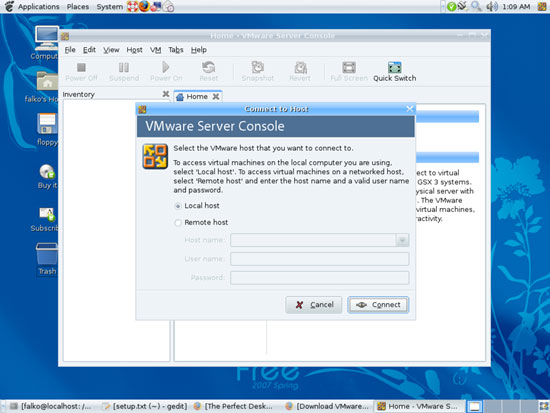550x413 pixels.
Task: Click the lifesaver help icon in top panel
Action: [132, 6]
